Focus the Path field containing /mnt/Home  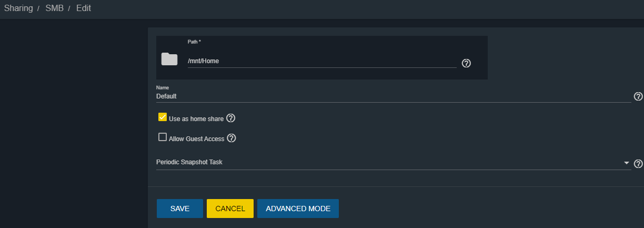pos(321,61)
